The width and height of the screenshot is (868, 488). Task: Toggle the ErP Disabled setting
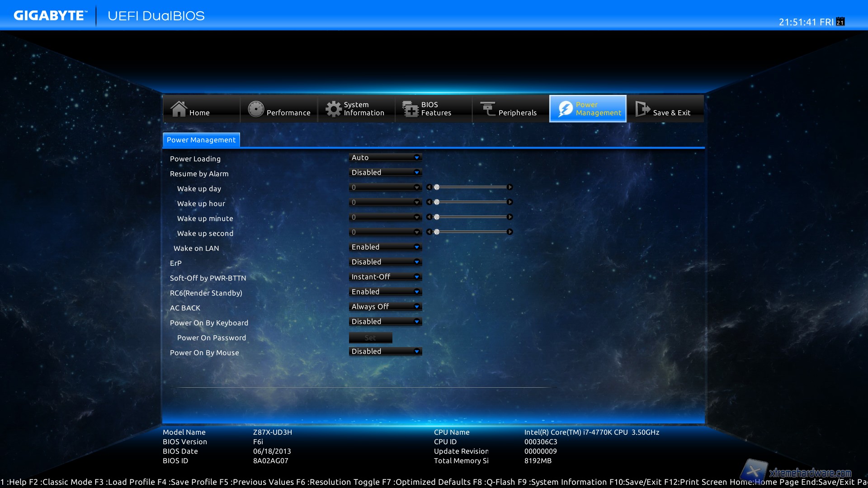click(x=385, y=262)
